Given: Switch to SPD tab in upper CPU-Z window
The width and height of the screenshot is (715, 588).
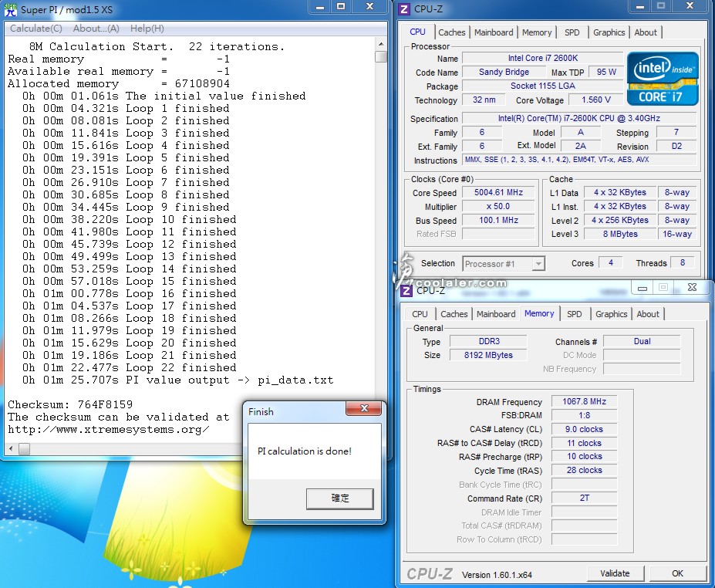Looking at the screenshot, I should click(572, 32).
